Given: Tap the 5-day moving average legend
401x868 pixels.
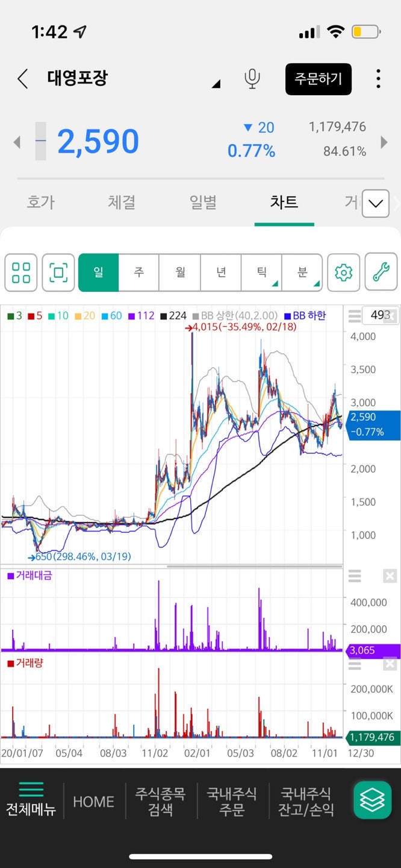Looking at the screenshot, I should tap(34, 315).
